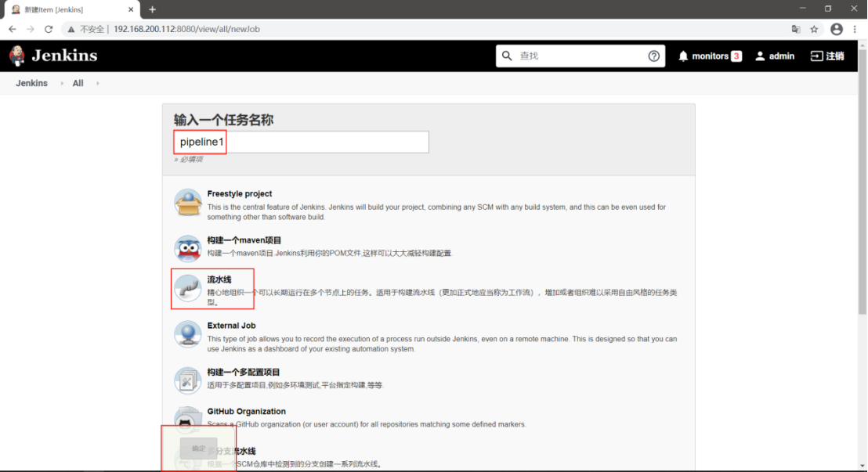Open the Jenkins home title link

[x=64, y=56]
